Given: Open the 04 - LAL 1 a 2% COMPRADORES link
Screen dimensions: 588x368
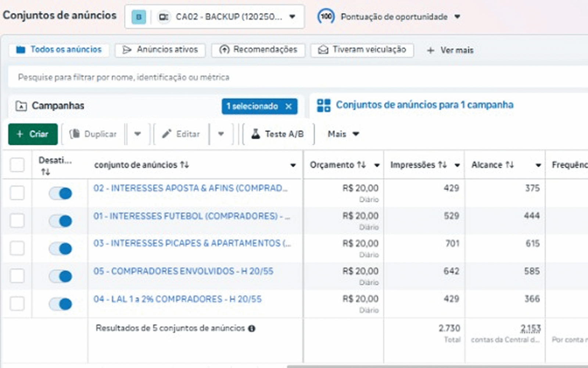Looking at the screenshot, I should coord(177,299).
